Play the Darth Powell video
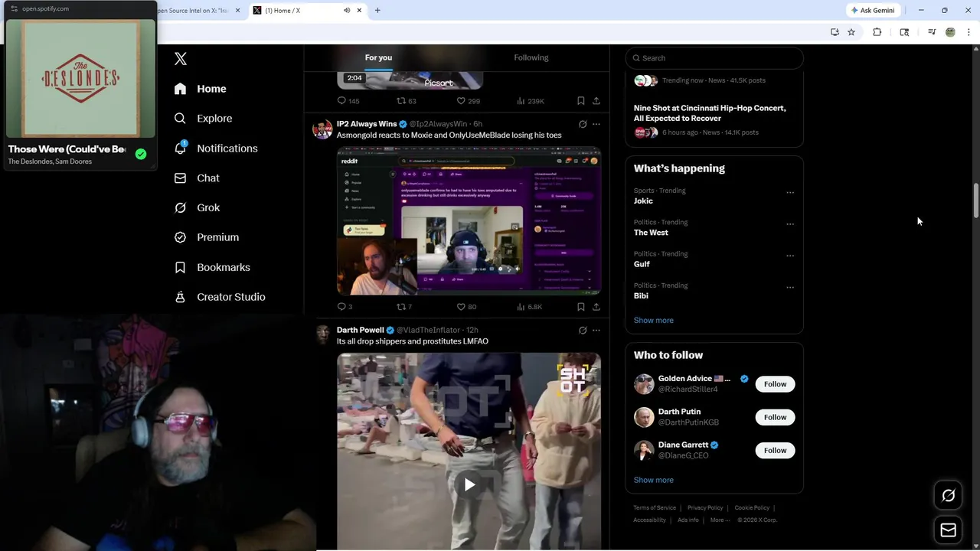Screen dimensions: 980x551 pyautogui.click(x=469, y=484)
